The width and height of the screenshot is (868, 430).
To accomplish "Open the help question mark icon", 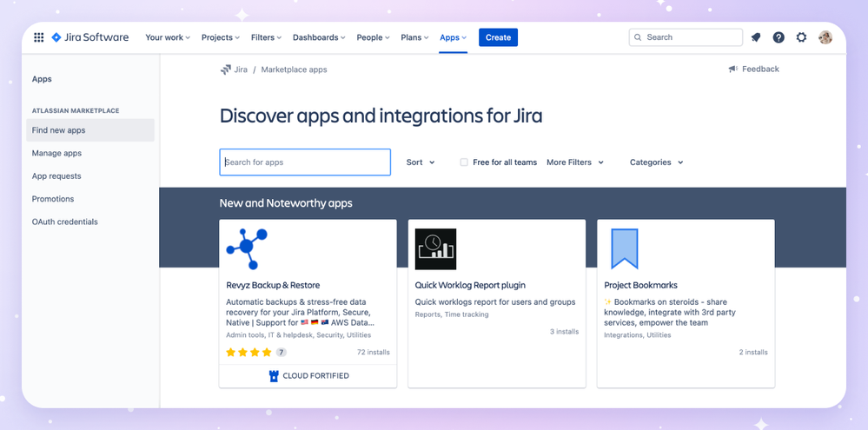I will click(x=779, y=37).
